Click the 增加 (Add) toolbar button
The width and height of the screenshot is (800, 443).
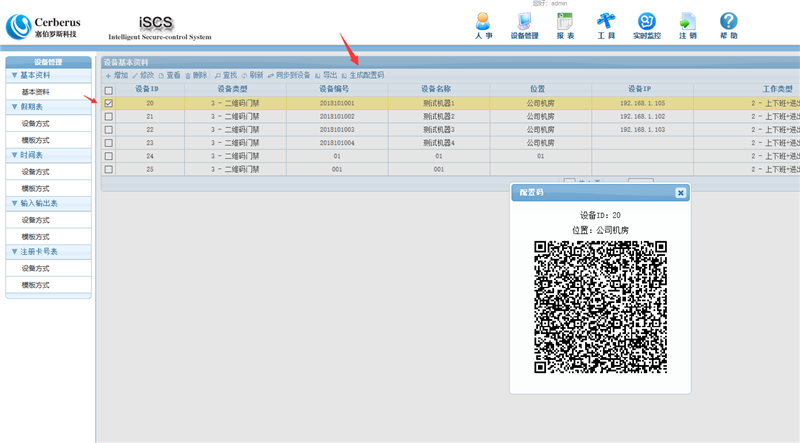coord(116,76)
